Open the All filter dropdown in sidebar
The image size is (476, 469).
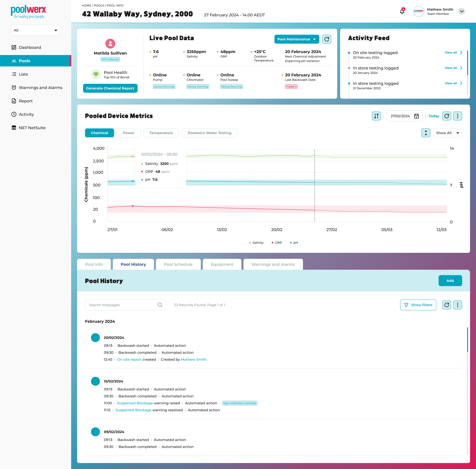tap(35, 30)
